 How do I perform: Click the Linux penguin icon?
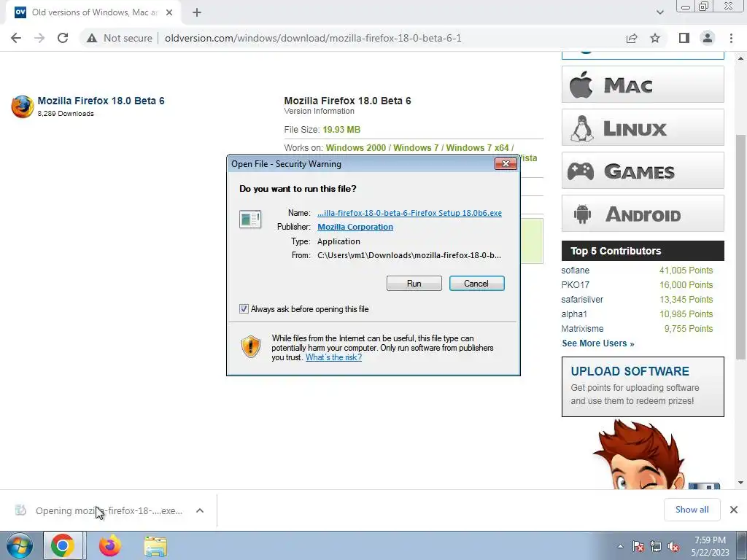581,128
